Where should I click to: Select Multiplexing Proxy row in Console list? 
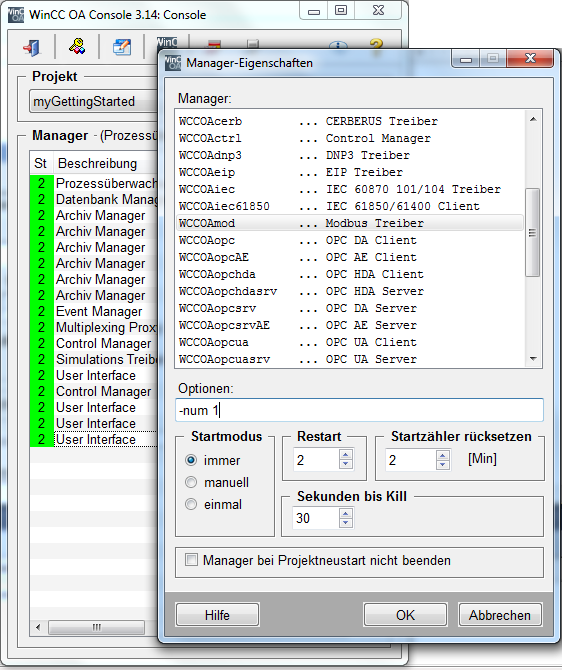click(94, 327)
